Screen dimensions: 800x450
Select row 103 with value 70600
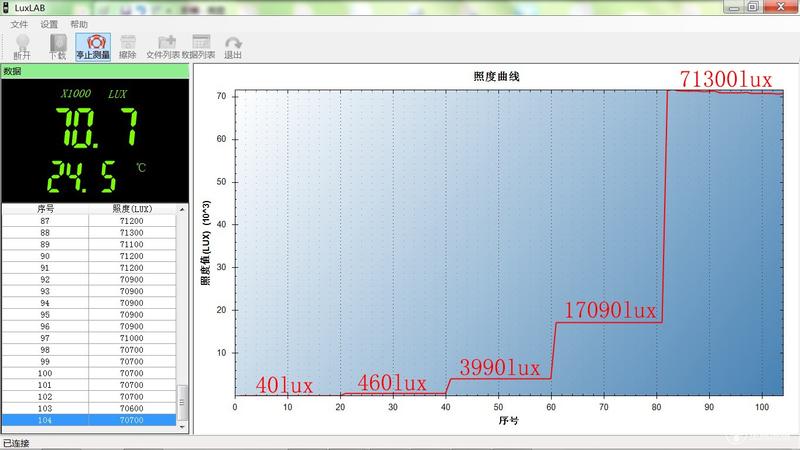point(89,408)
